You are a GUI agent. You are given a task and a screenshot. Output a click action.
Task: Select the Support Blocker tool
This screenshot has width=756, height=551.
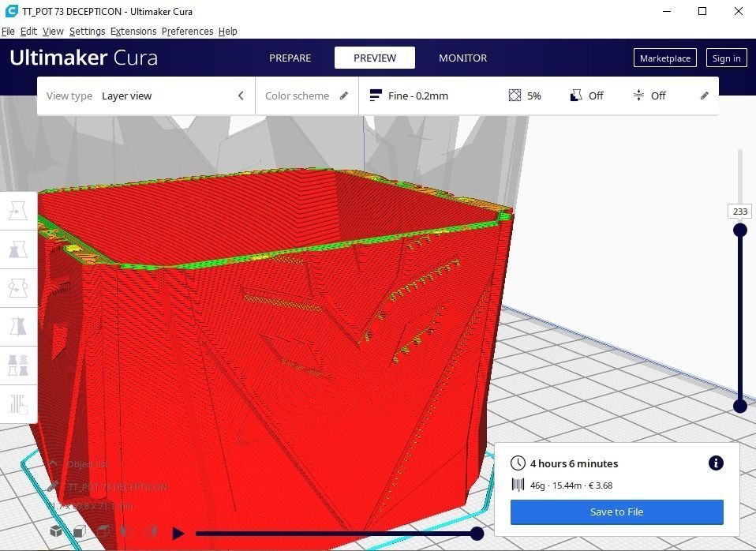[x=18, y=404]
